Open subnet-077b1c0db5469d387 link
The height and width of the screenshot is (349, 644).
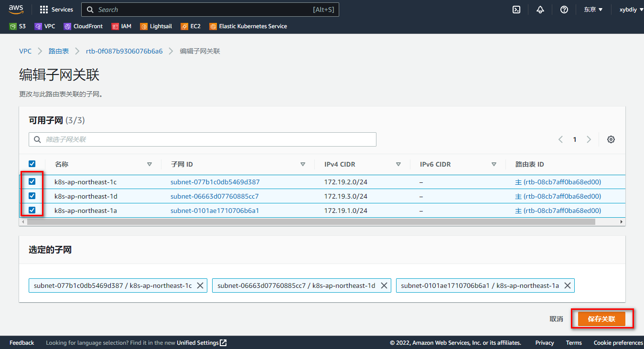coord(215,182)
